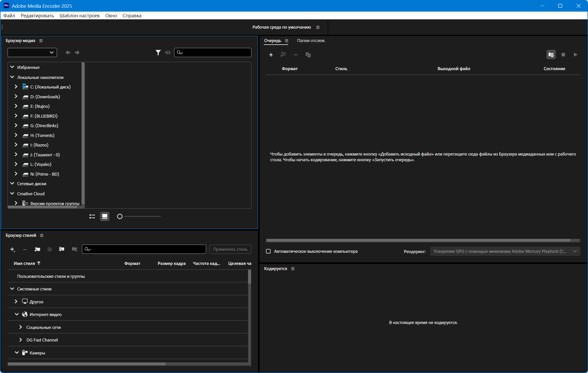Open the Шаблон настроек menu

(x=80, y=15)
